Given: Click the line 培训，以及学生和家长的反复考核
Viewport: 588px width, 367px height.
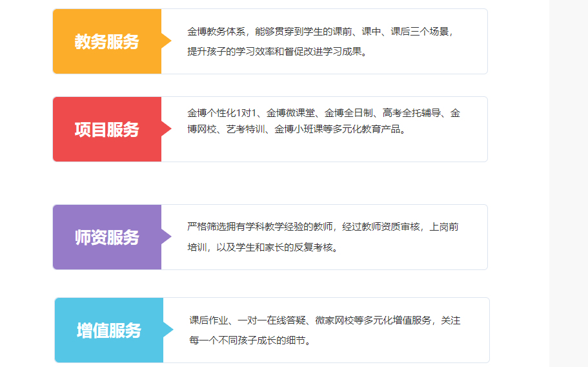Looking at the screenshot, I should click(x=263, y=247).
